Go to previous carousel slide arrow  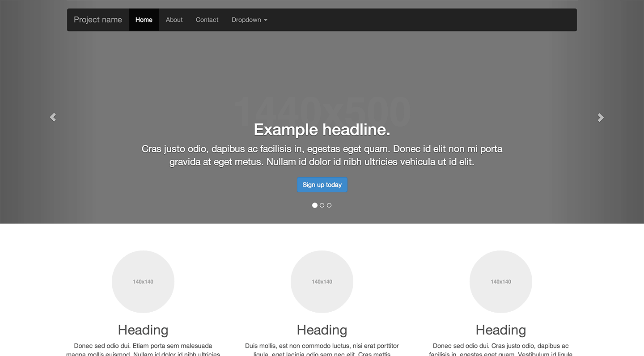[53, 117]
